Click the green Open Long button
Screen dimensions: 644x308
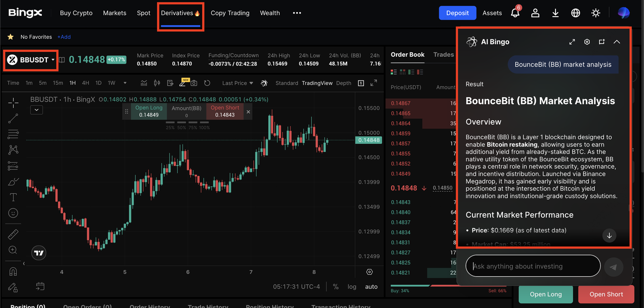545,294
